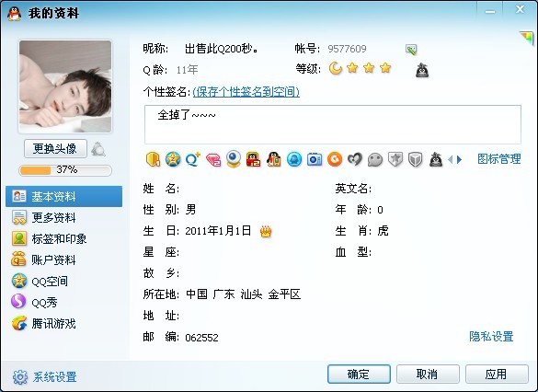
Task: Click the profile completion progress bar
Action: click(x=65, y=170)
